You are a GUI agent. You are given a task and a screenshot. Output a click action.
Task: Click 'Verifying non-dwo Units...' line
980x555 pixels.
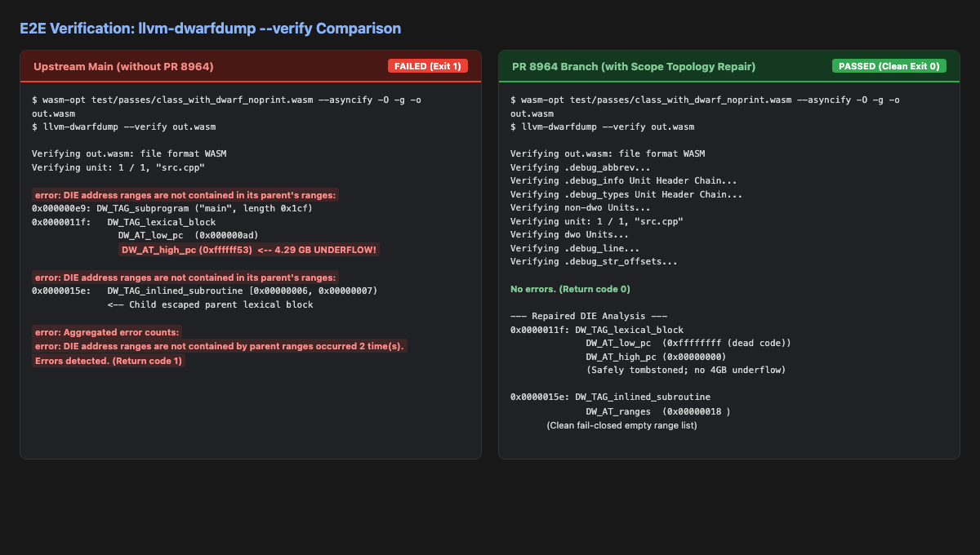pos(581,208)
